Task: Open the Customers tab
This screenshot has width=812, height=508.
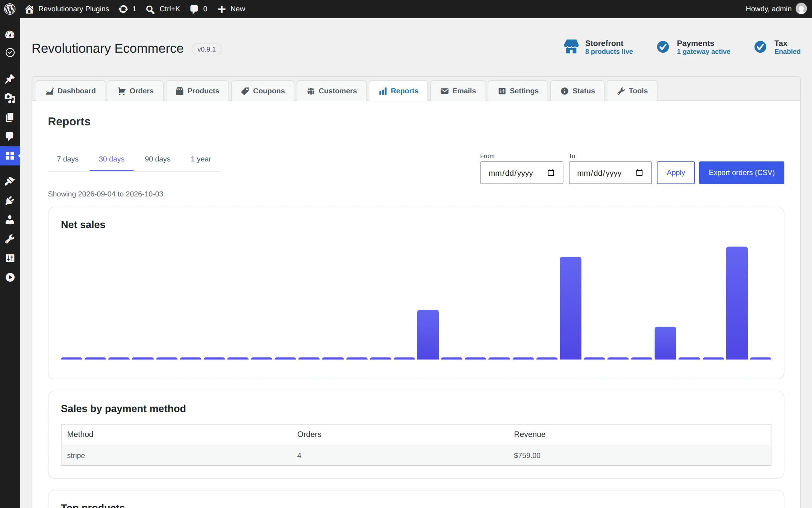Action: [x=332, y=91]
